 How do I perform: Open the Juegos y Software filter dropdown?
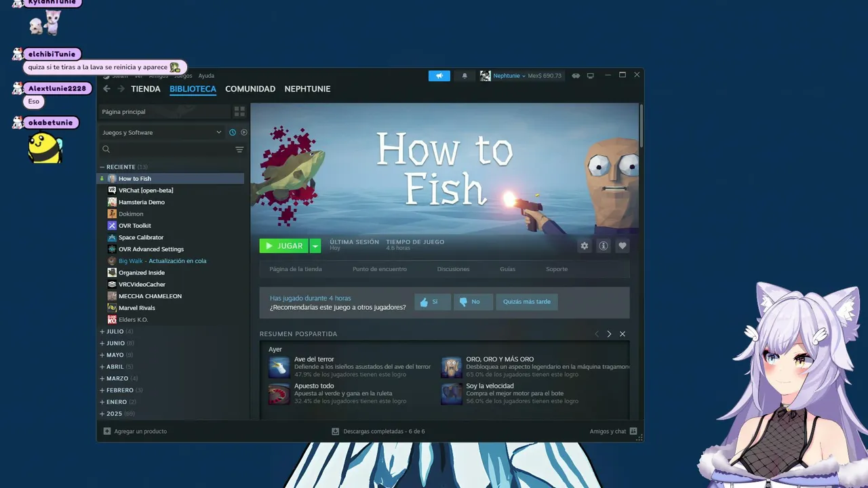pyautogui.click(x=162, y=132)
